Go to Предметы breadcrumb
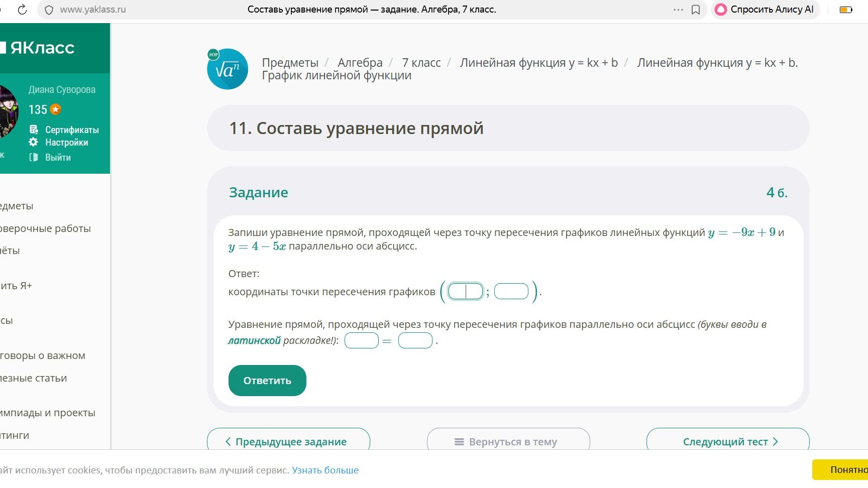Image resolution: width=868 pixels, height=488 pixels. pos(290,63)
